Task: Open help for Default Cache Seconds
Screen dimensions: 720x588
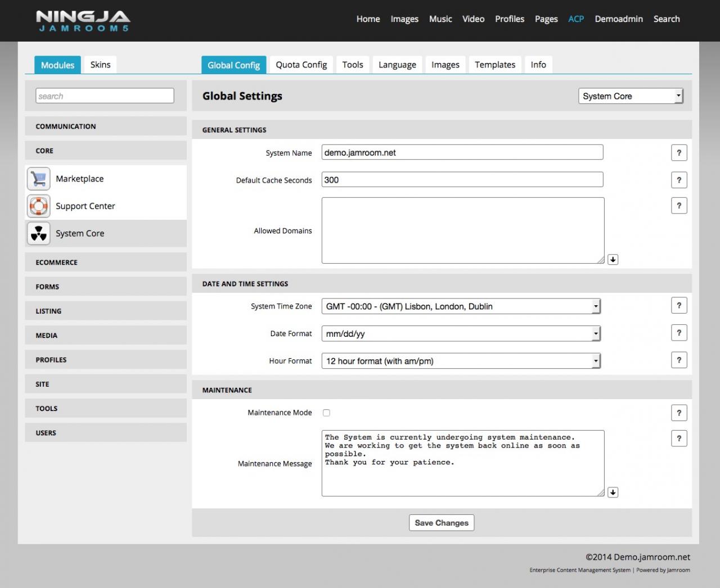Action: point(679,180)
